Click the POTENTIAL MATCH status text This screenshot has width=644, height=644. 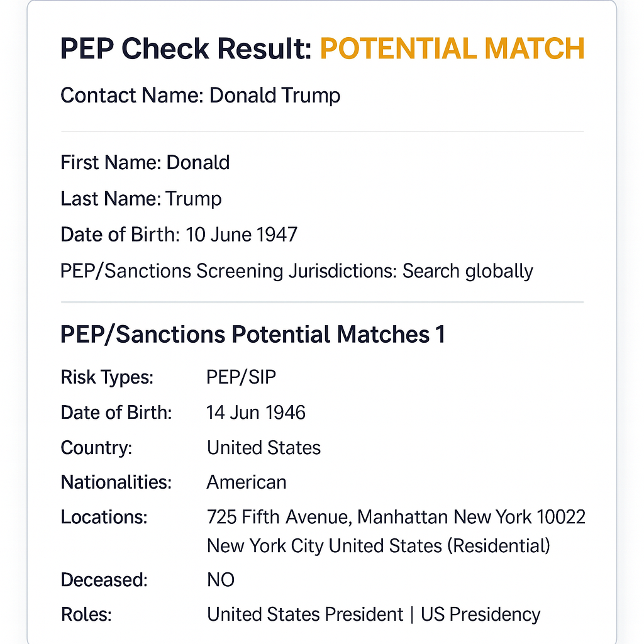tap(452, 49)
